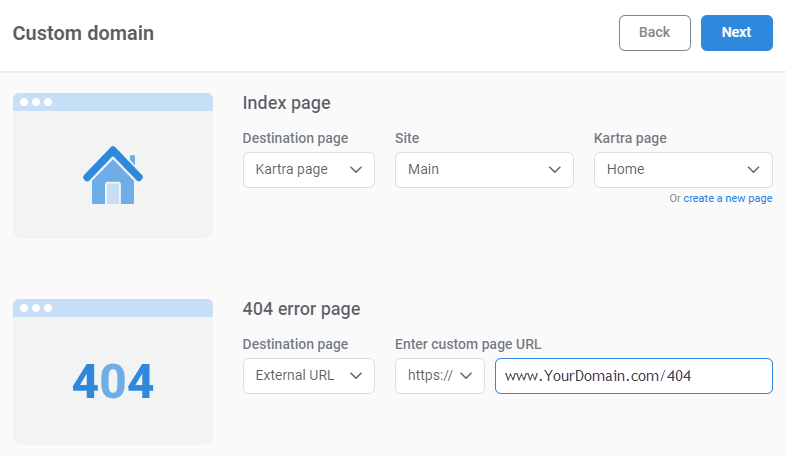Click the 'Kartra page' field label
Image resolution: width=786 pixels, height=456 pixels.
[630, 138]
